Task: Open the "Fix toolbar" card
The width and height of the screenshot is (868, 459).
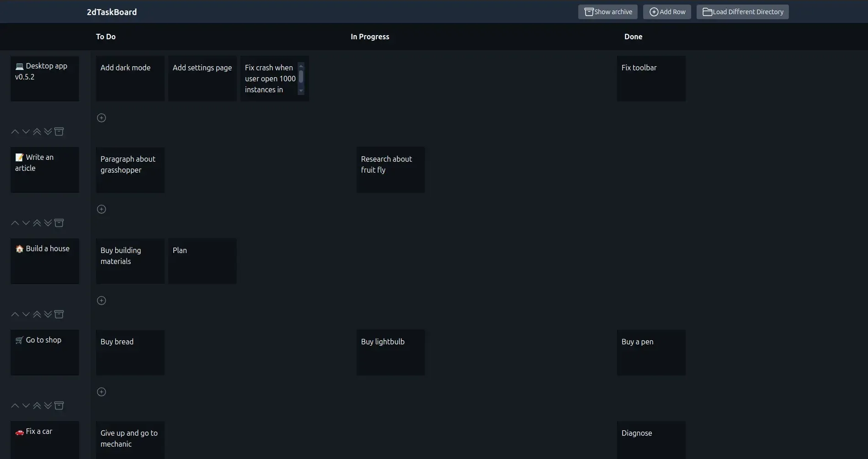Action: (651, 78)
